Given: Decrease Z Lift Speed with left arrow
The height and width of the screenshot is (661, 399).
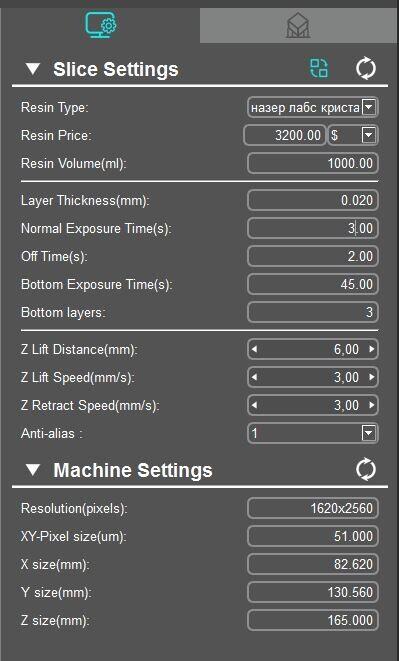Looking at the screenshot, I should (x=254, y=377).
